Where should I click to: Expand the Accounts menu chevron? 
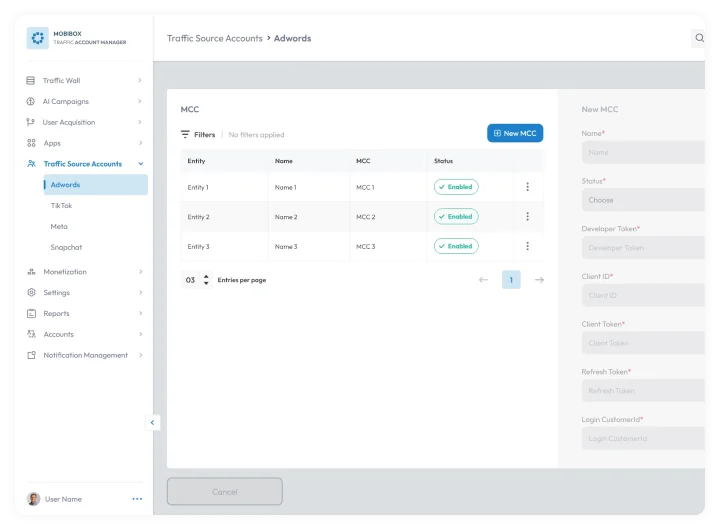coord(141,334)
